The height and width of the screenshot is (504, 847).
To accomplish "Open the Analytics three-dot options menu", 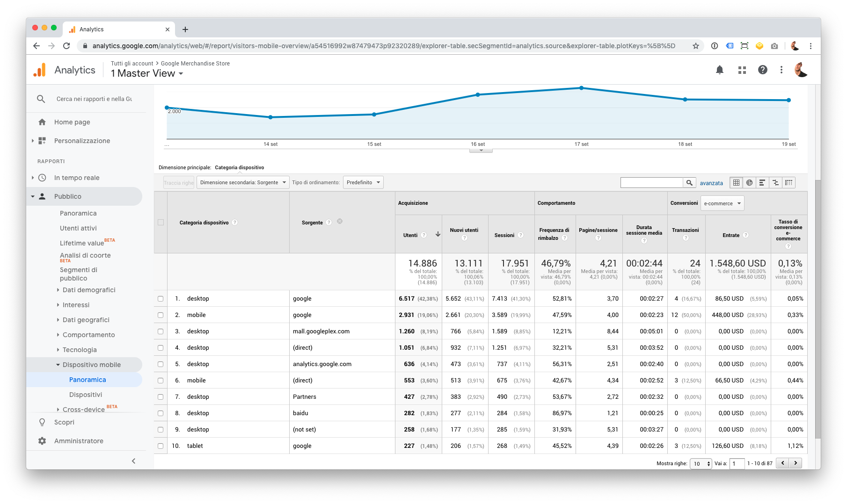I will point(781,70).
